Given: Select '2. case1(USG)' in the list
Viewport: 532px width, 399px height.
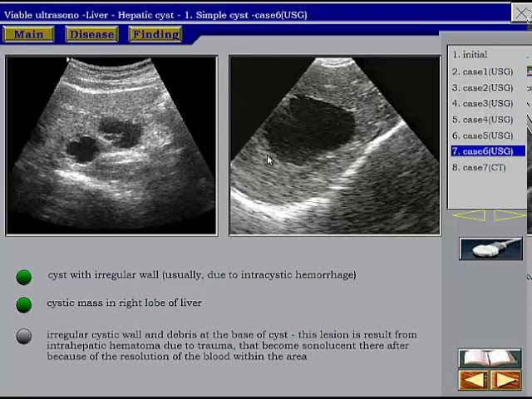Looking at the screenshot, I should click(x=482, y=71).
